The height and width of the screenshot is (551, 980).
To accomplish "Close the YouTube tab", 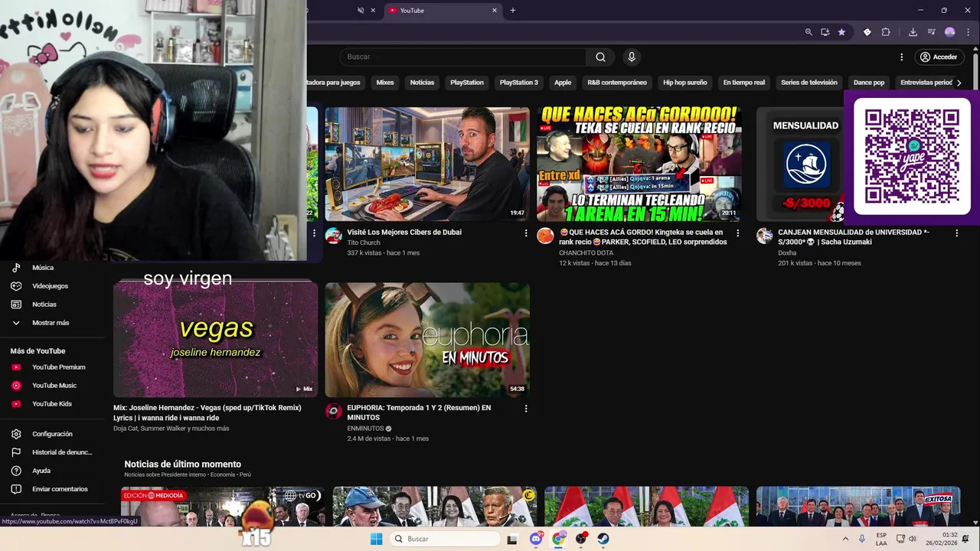I will pyautogui.click(x=495, y=10).
